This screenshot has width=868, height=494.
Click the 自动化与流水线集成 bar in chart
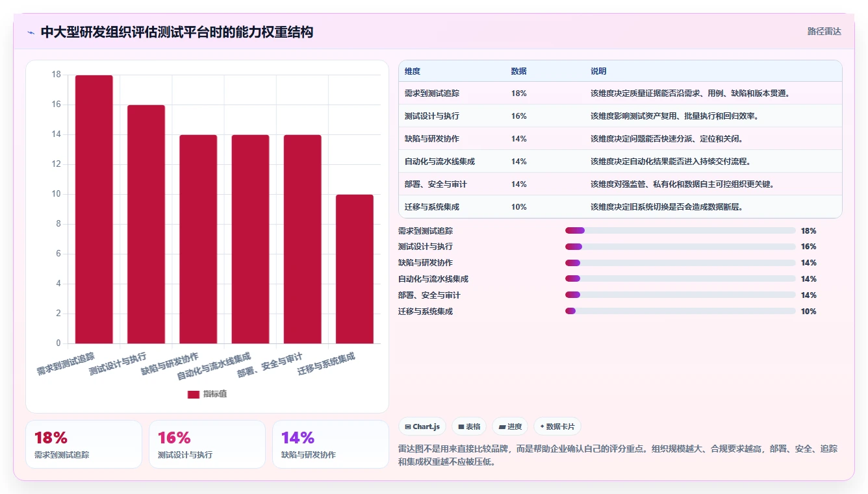coord(250,239)
